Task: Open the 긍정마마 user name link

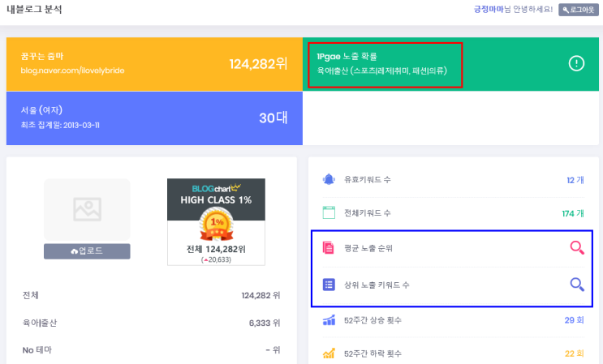Action: [489, 9]
